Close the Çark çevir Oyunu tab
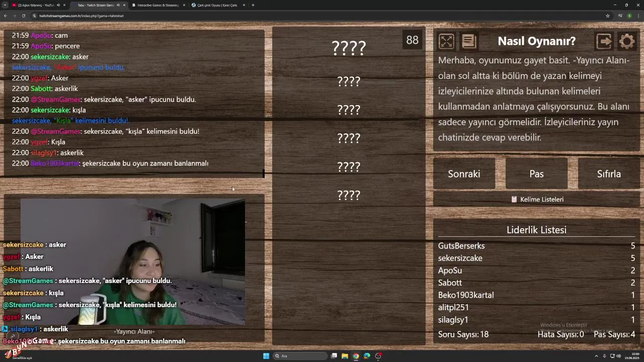This screenshot has width=644, height=362. [x=244, y=5]
